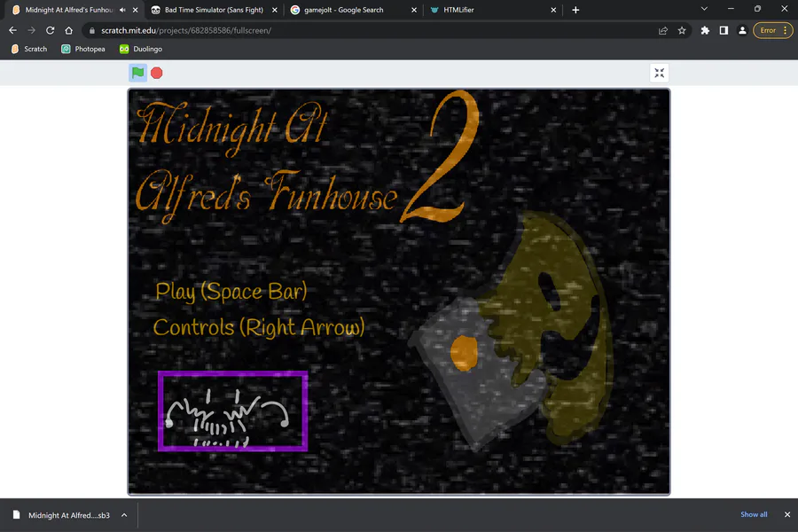
Task: Open the Scratch bookmark
Action: 29,49
